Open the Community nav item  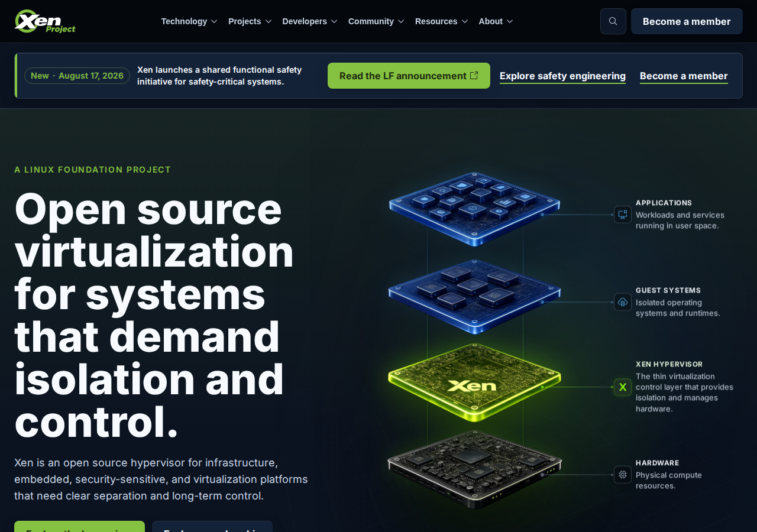tap(376, 21)
